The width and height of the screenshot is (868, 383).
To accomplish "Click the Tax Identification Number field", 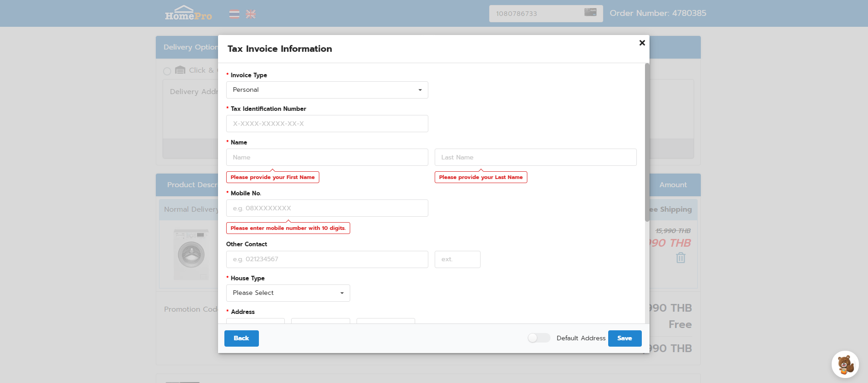I will pos(327,124).
